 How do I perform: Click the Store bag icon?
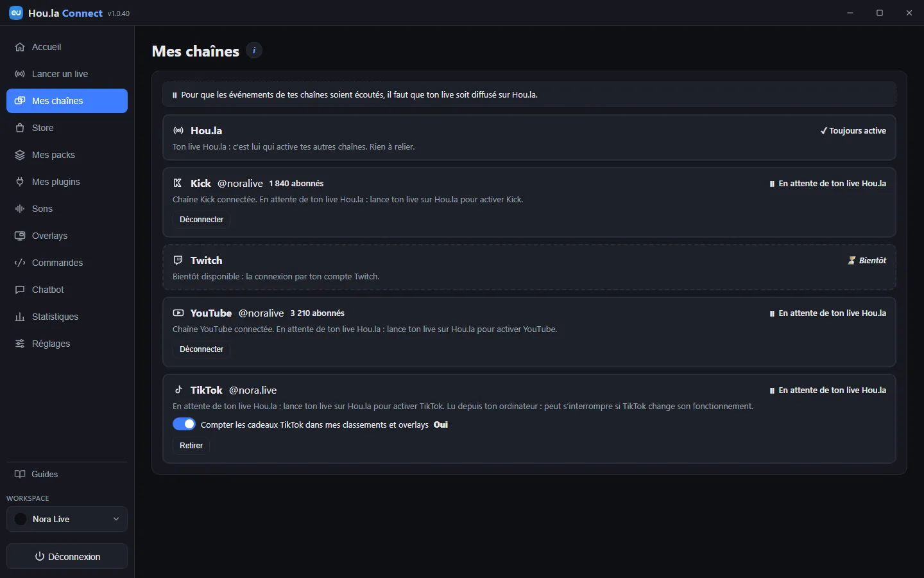pyautogui.click(x=20, y=128)
